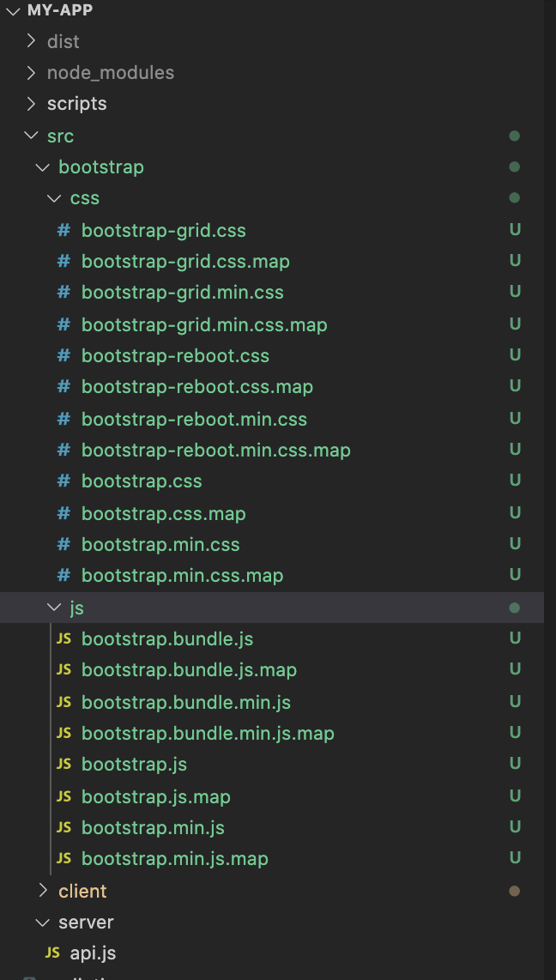Click JS icon of bootstrap.js
This screenshot has width=556, height=980.
click(63, 764)
